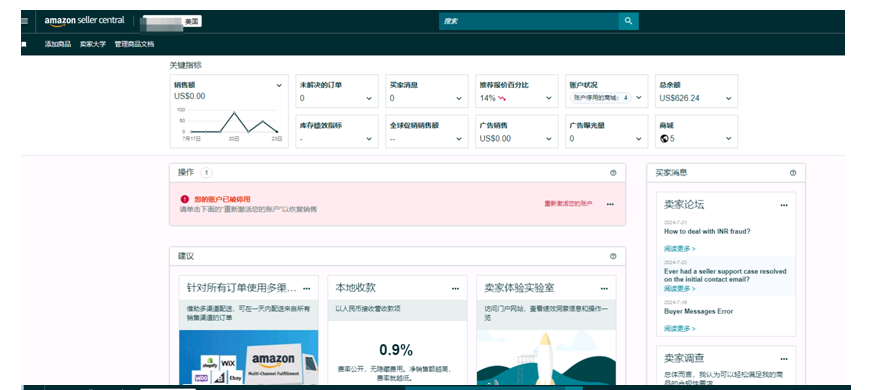Click the 操作 count badge showing 1
886x390 pixels.
coord(206,172)
